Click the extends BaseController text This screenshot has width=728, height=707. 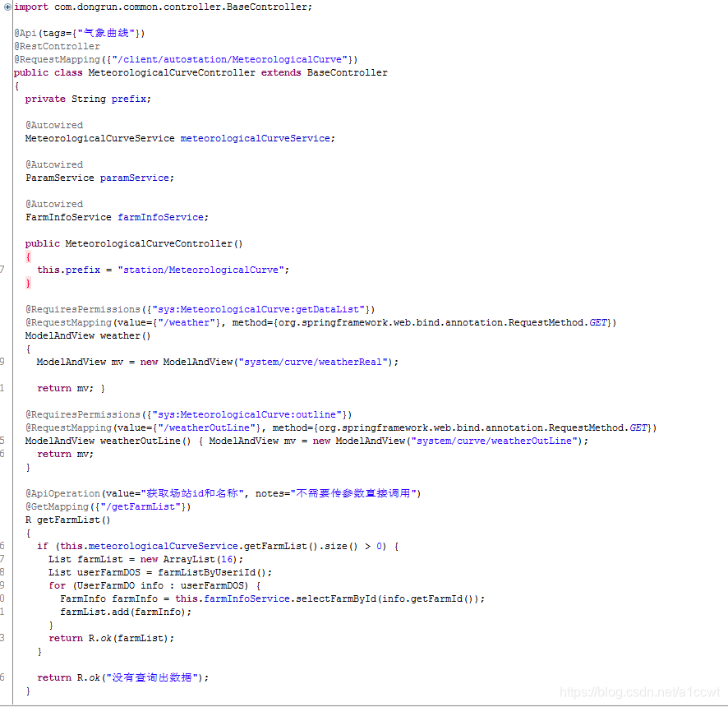pos(324,72)
